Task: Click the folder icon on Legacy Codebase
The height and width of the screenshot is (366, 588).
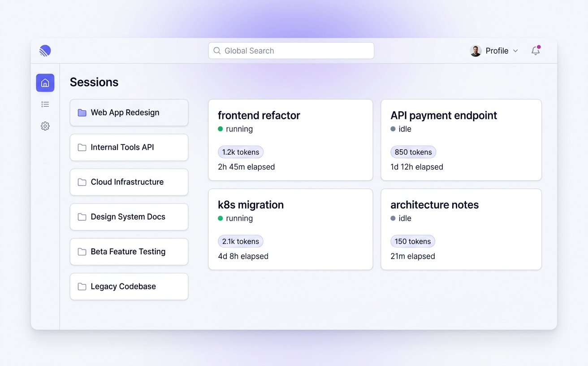Action: tap(81, 286)
